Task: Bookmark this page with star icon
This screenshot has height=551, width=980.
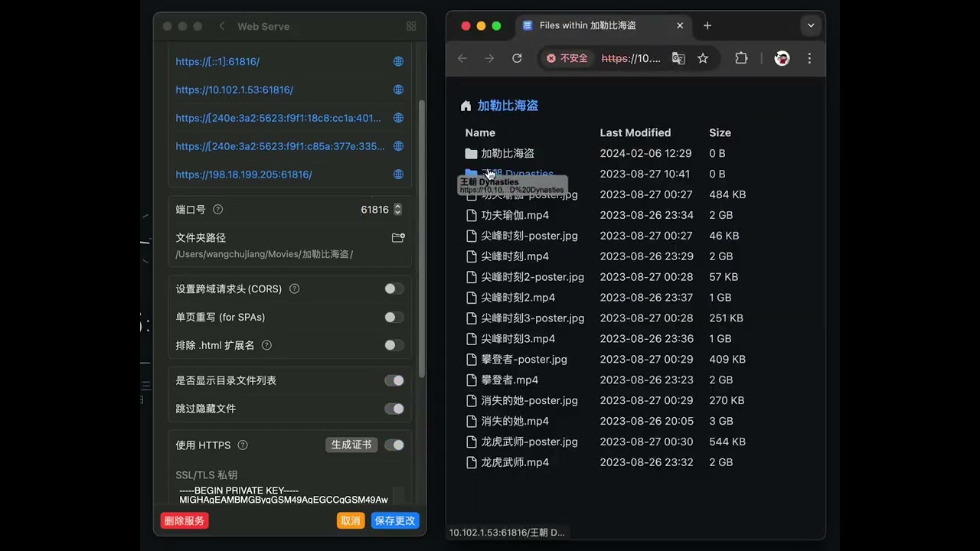Action: pos(703,58)
